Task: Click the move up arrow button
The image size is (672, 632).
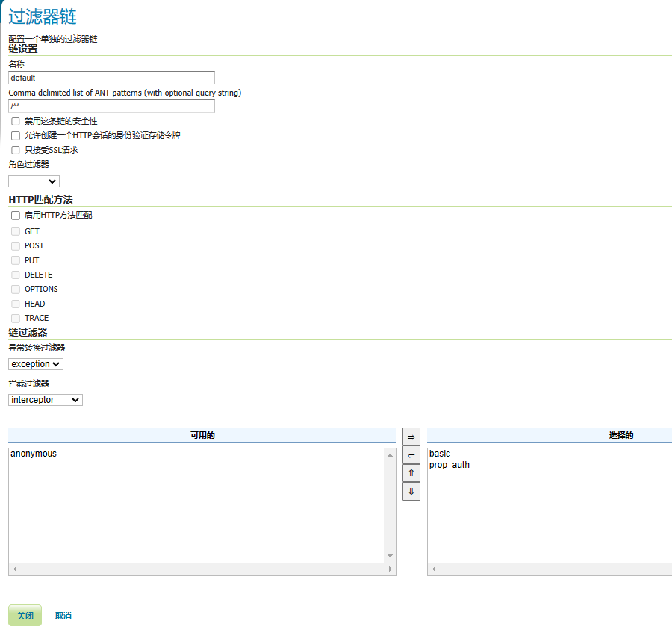Action: pos(411,473)
